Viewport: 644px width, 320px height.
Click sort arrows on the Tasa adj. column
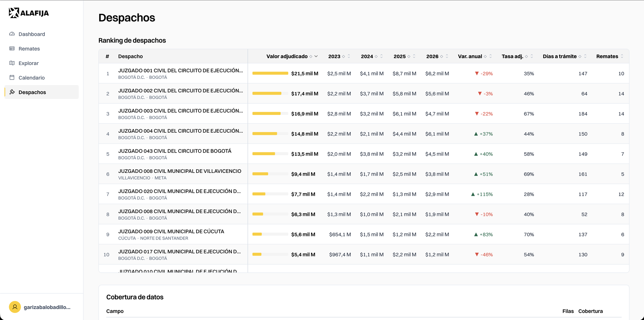pyautogui.click(x=532, y=56)
